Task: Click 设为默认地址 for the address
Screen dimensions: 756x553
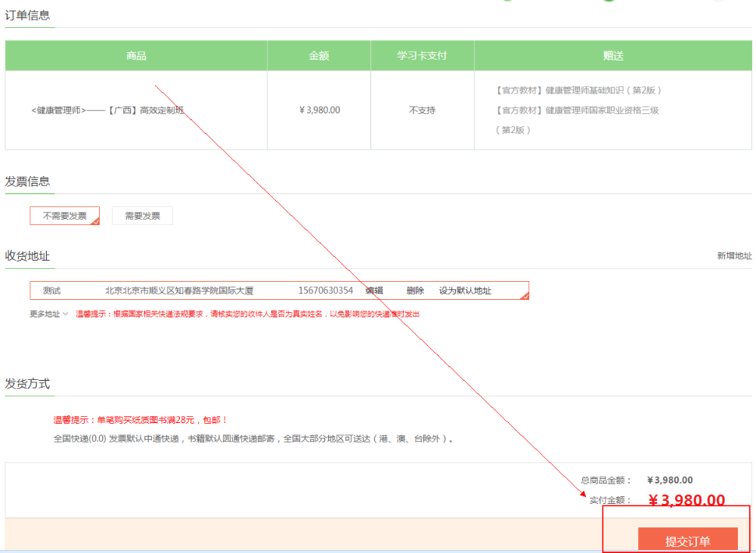Action: tap(465, 291)
